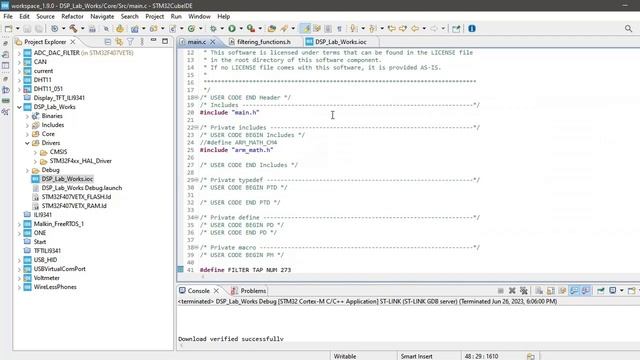Open the Navigate menu
The height and width of the screenshot is (360, 640).
(x=102, y=16)
